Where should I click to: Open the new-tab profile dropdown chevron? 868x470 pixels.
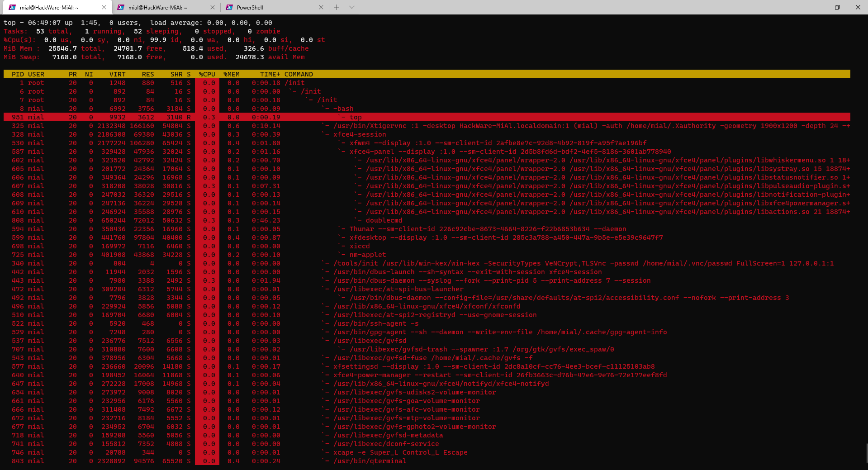coord(352,7)
